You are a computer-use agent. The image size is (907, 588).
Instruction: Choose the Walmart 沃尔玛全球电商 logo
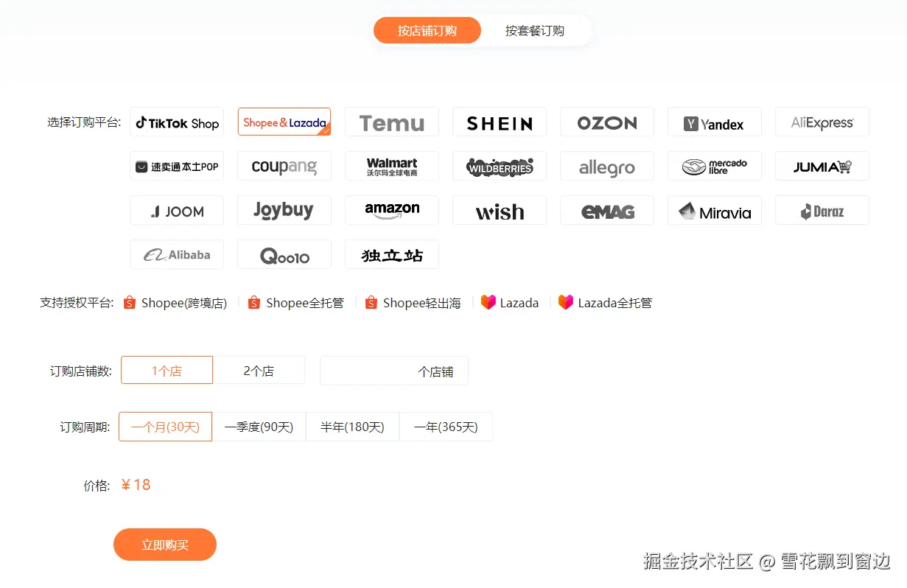coord(392,167)
